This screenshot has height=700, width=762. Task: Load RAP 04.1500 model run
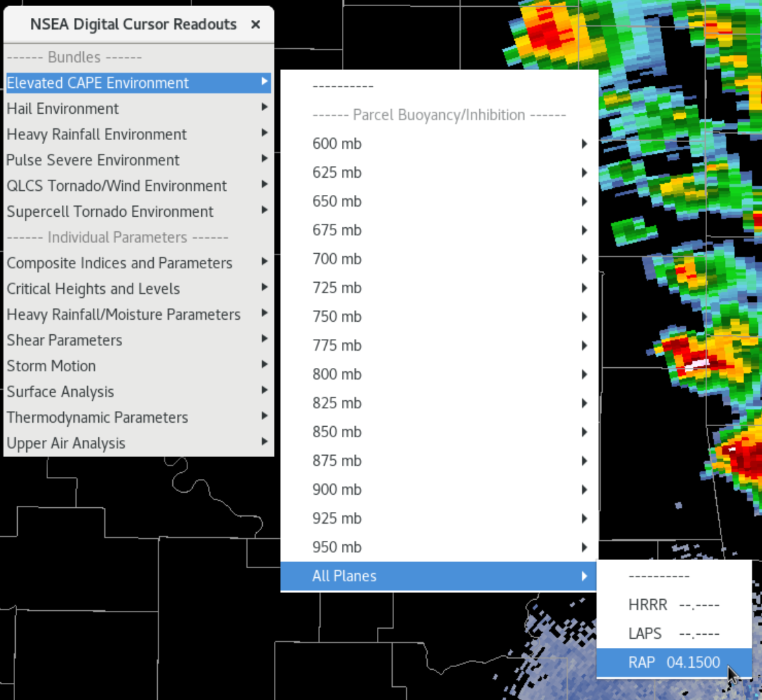click(674, 662)
